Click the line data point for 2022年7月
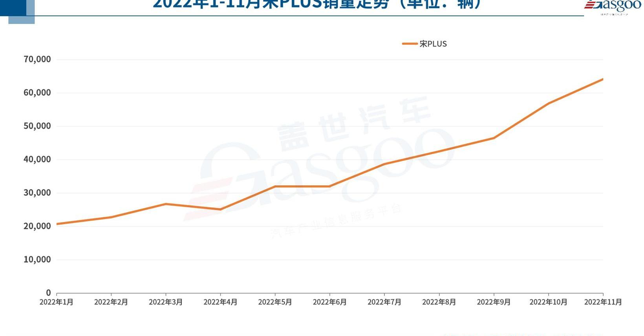This screenshot has height=336, width=644. [384, 164]
